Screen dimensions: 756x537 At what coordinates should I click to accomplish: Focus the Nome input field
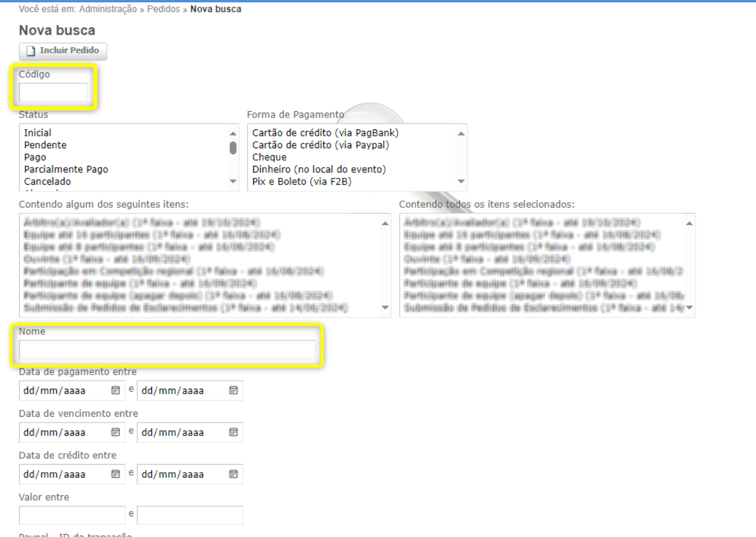pyautogui.click(x=167, y=350)
